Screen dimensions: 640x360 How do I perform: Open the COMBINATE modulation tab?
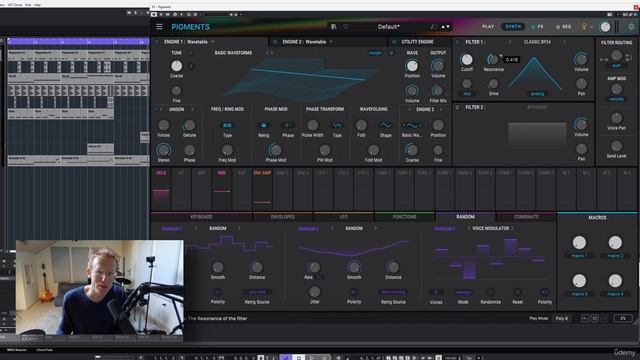[526, 217]
